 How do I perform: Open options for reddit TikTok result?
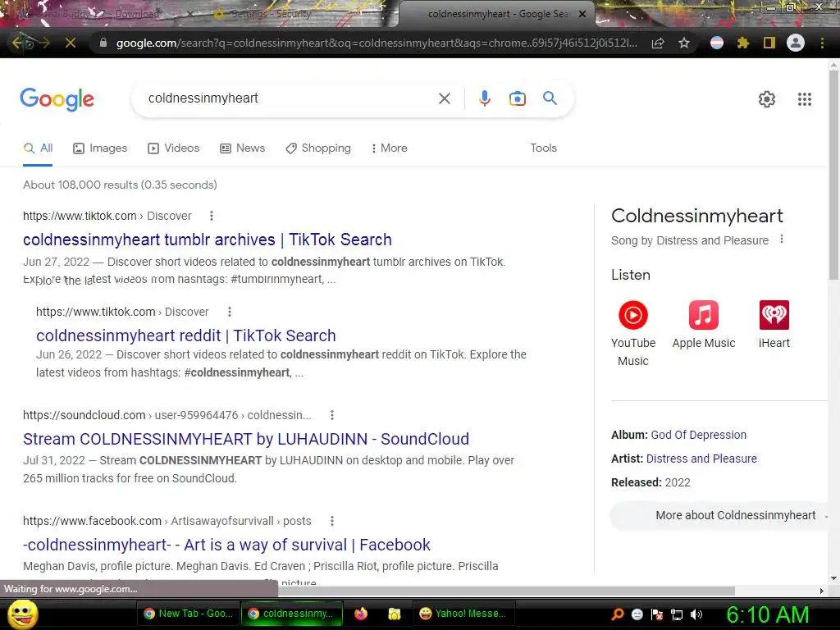pyautogui.click(x=230, y=311)
